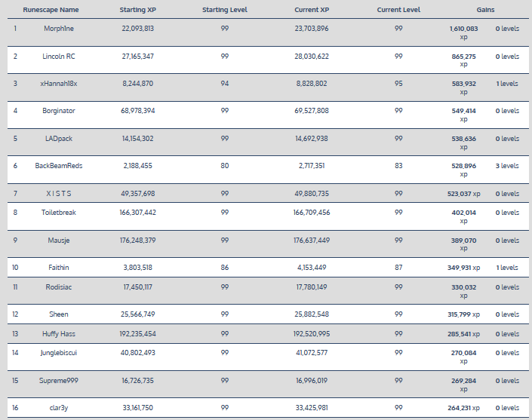Viewport: 532px width, 420px height.
Task: Open BackBeamReds player name
Action: pyautogui.click(x=58, y=166)
